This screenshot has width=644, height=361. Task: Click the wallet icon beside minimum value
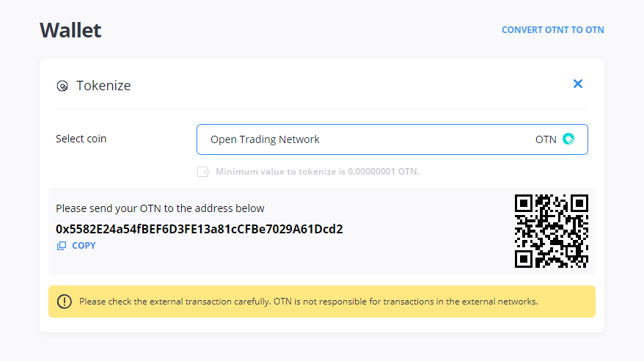203,172
